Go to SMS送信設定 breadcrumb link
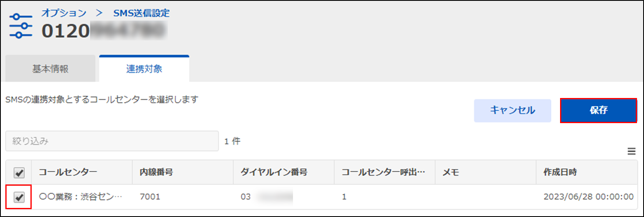This screenshot has height=217, width=644. tap(141, 13)
